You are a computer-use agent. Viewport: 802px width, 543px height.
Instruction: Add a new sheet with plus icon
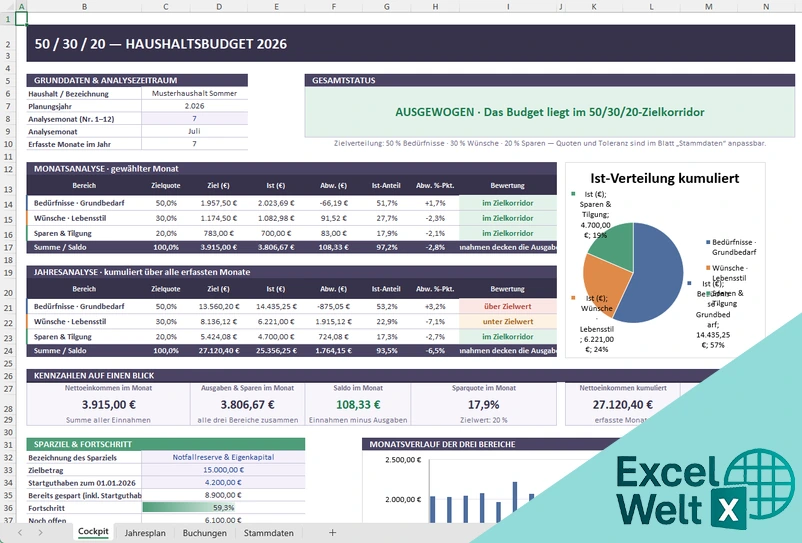point(332,532)
